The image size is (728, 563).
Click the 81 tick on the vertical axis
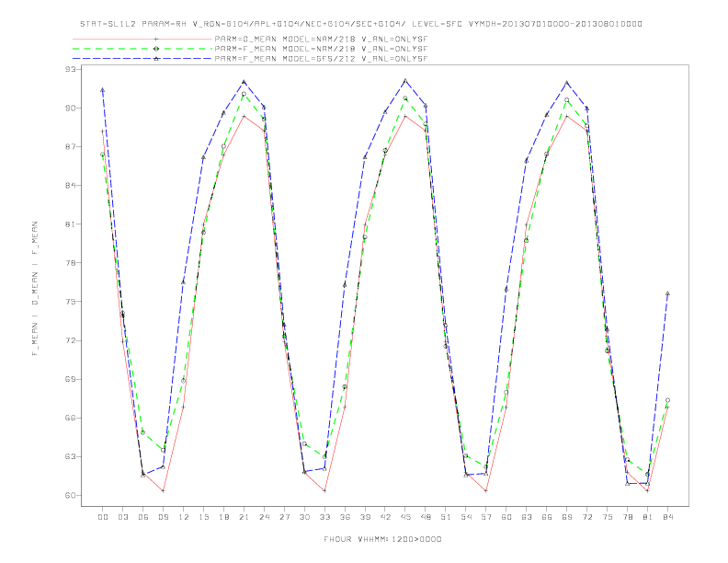pyautogui.click(x=72, y=224)
